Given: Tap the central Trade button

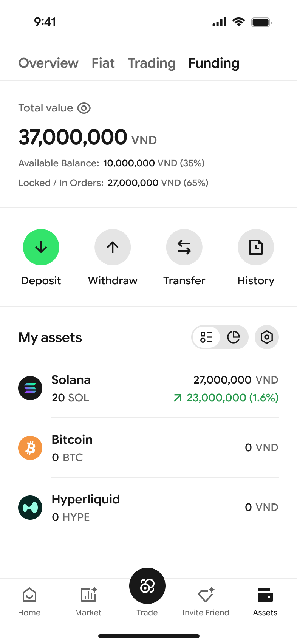Looking at the screenshot, I should coord(147,586).
